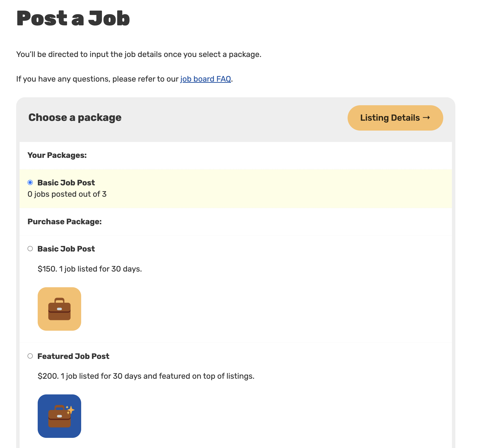Click Basic Job Post label under Your Packages
Screen dimensions: 486x448
click(x=66, y=183)
